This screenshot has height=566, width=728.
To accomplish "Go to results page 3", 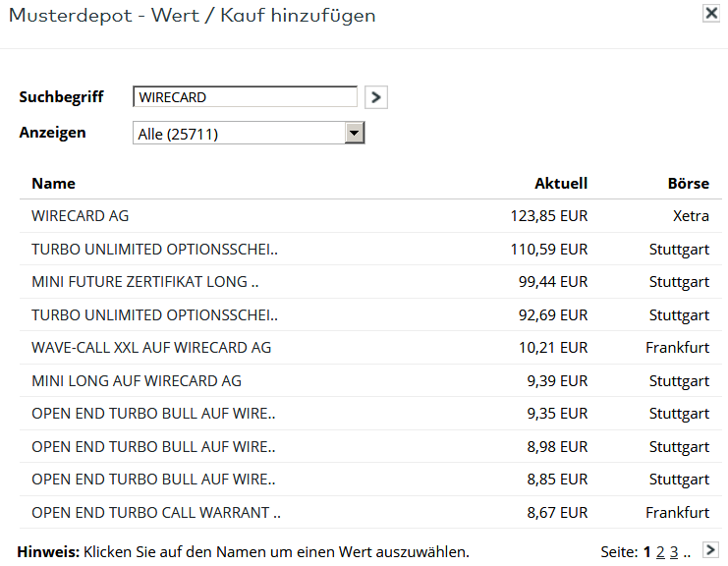I will coord(674,552).
